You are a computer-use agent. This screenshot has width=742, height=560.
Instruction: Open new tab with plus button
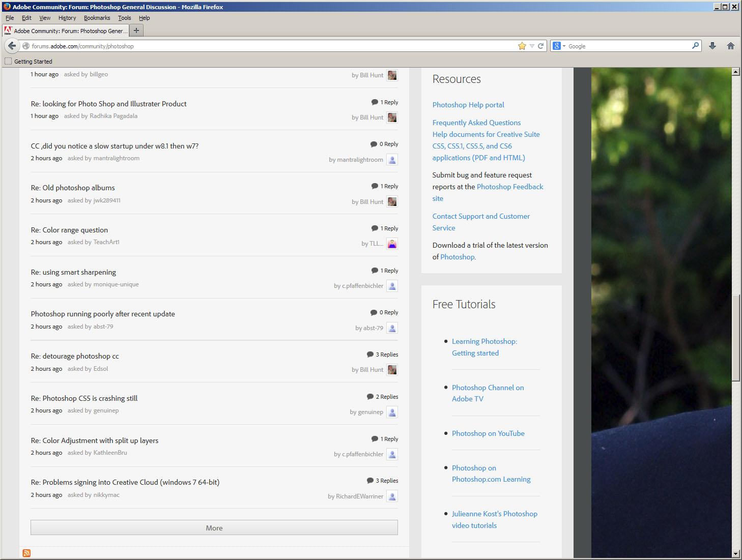[x=136, y=31]
